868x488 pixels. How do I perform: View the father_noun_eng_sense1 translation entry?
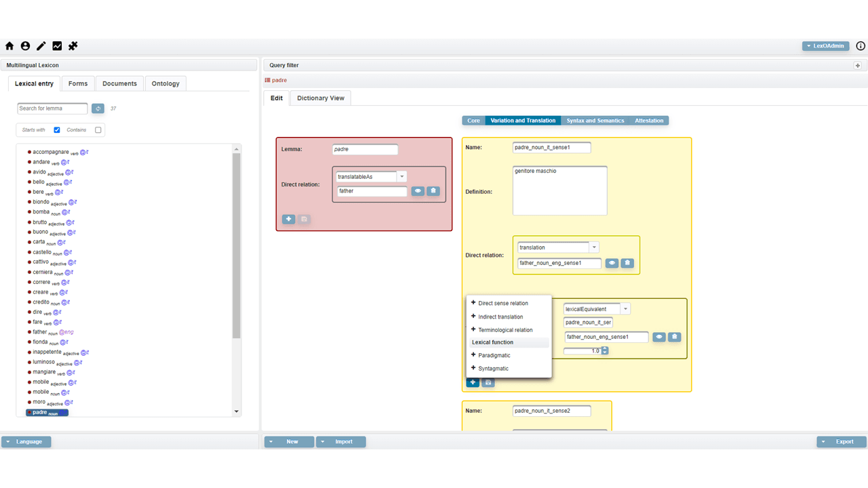tap(612, 263)
